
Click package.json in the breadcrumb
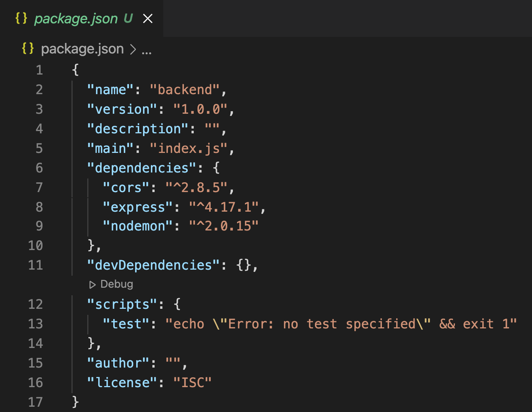pyautogui.click(x=82, y=49)
